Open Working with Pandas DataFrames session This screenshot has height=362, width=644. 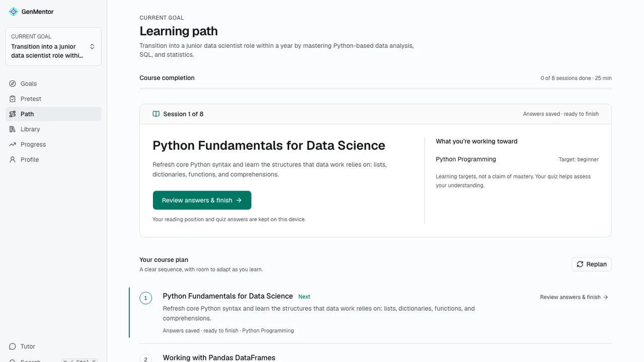tap(219, 358)
